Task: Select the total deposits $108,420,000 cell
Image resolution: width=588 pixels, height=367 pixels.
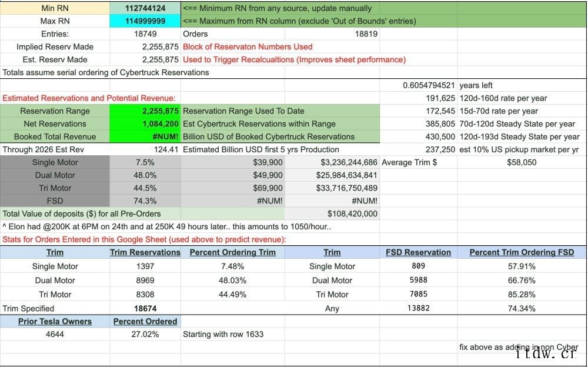Action: 332,213
